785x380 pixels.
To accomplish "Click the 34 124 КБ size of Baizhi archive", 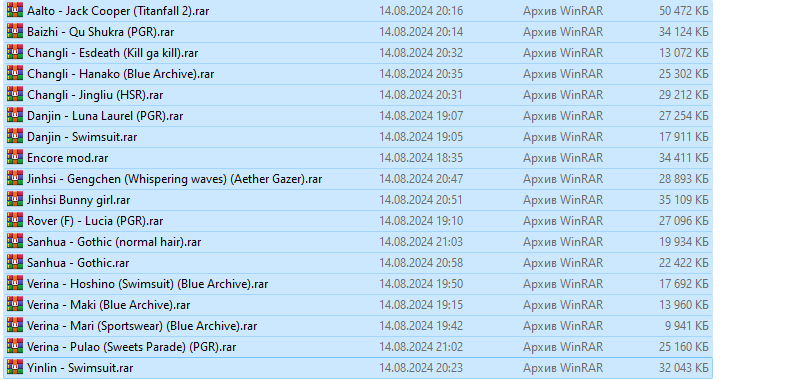I will (684, 32).
